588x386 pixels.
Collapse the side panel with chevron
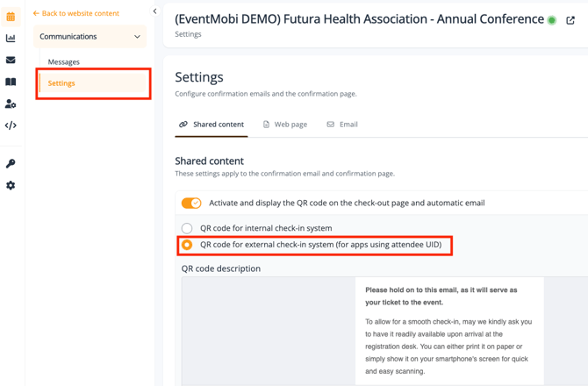154,11
